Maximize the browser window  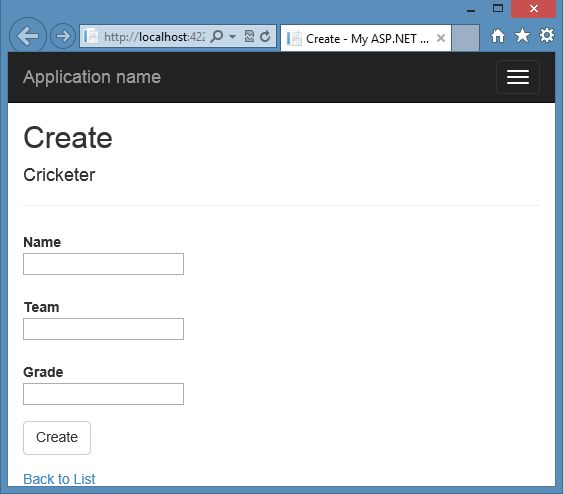click(498, 9)
